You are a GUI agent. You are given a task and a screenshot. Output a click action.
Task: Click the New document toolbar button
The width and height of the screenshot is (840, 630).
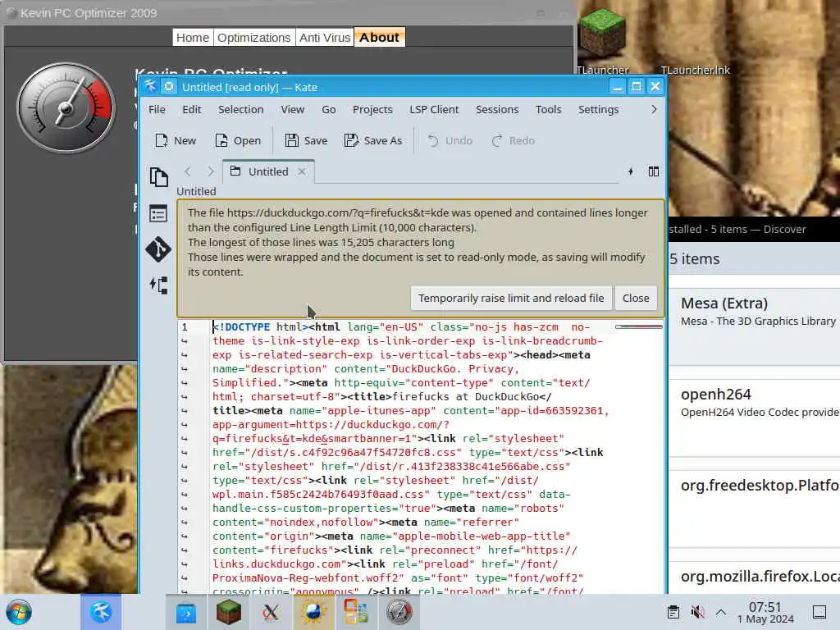(x=176, y=140)
